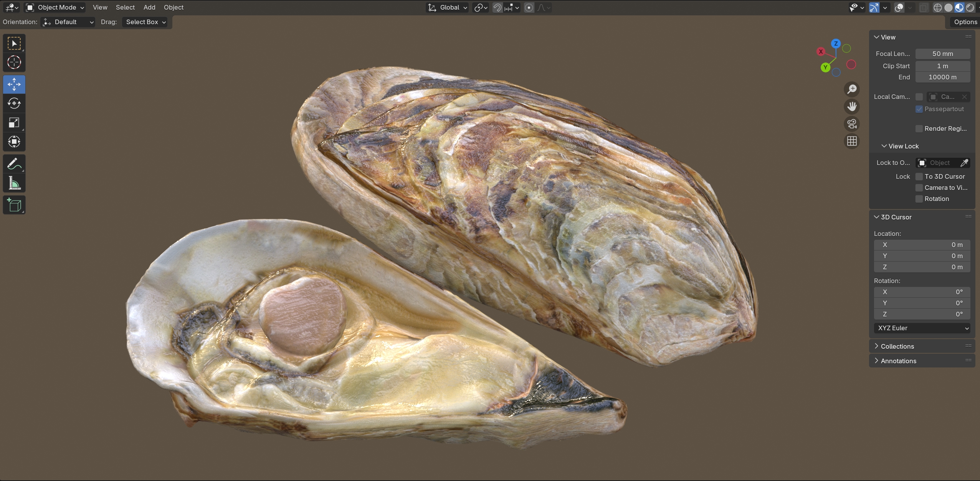Pick the Annotate pencil tool
This screenshot has width=980, height=481.
tap(14, 164)
